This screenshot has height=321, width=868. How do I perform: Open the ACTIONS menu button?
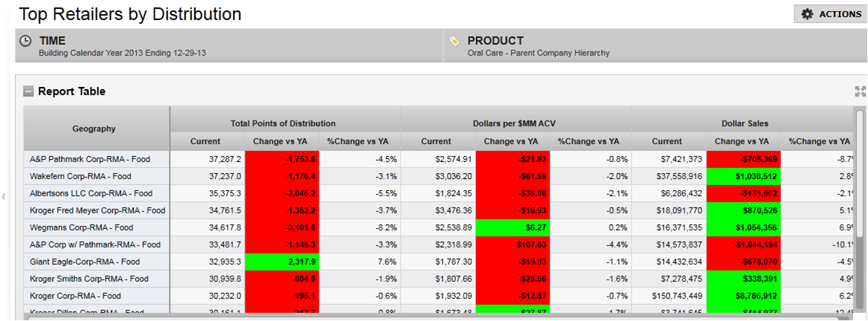click(x=831, y=14)
